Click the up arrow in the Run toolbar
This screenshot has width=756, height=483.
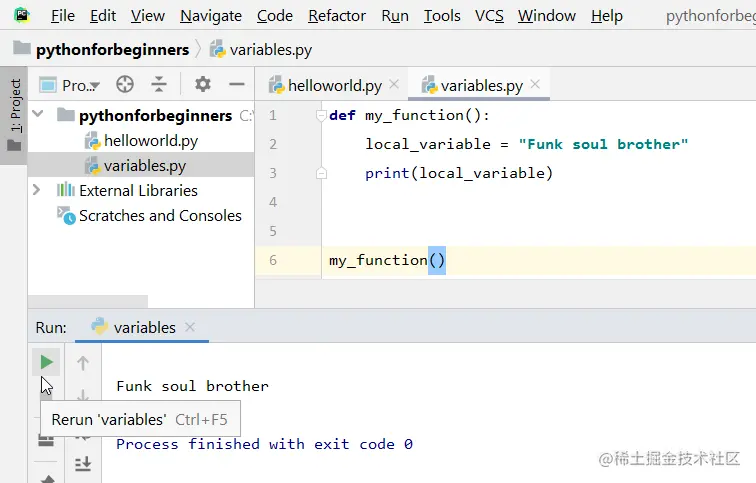click(83, 363)
